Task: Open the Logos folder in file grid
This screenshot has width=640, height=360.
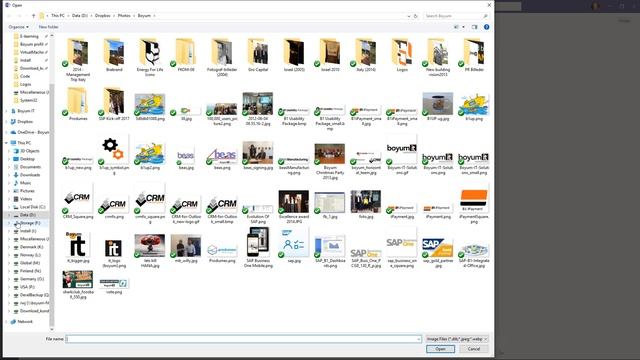Action: (402, 55)
